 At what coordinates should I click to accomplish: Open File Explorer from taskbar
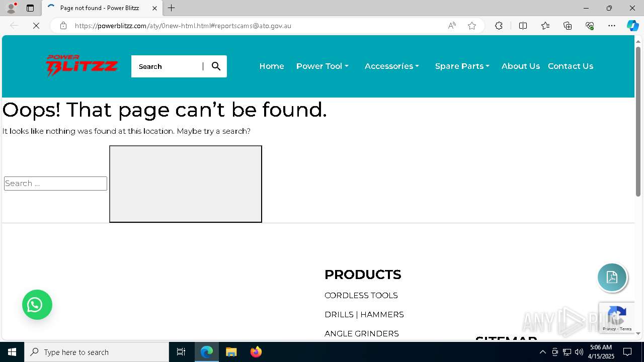click(x=231, y=352)
